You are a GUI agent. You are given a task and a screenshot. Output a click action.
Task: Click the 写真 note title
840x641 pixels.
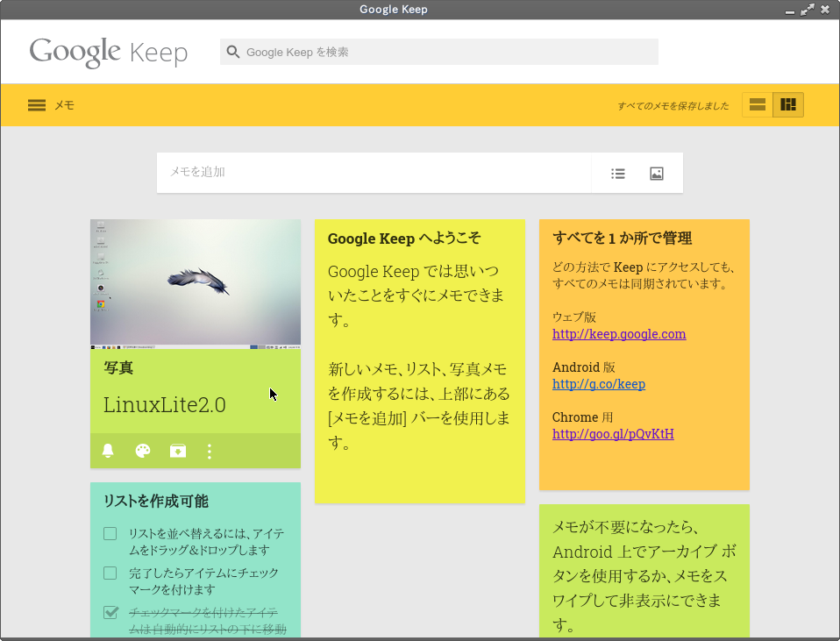tap(118, 367)
